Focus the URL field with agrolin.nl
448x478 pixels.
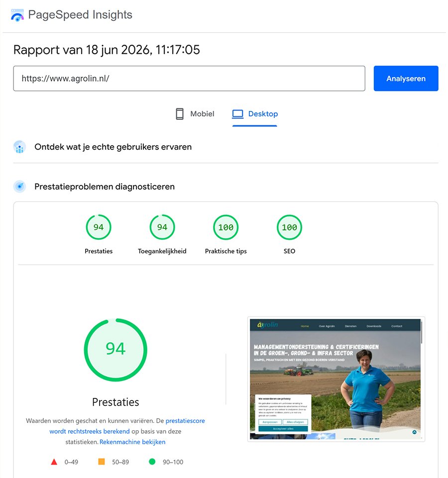[189, 79]
